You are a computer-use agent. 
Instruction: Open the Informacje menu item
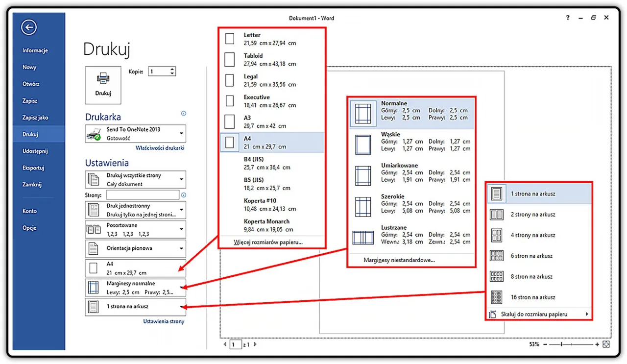35,50
